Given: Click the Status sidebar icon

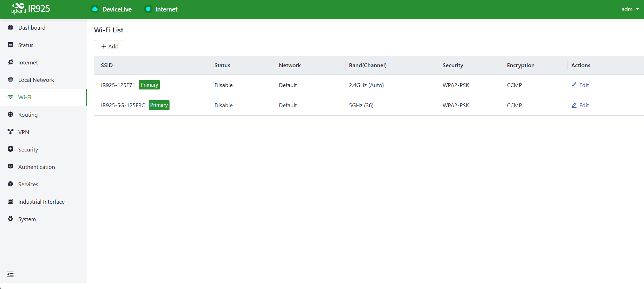Looking at the screenshot, I should coord(10,45).
